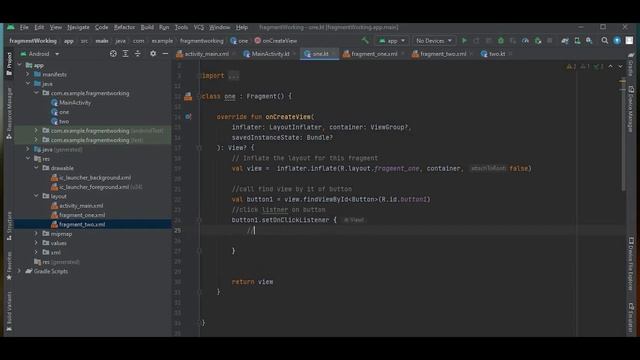Toggle the Structure tool window tab
Screen dimensions: 640x360
click(x=9, y=226)
